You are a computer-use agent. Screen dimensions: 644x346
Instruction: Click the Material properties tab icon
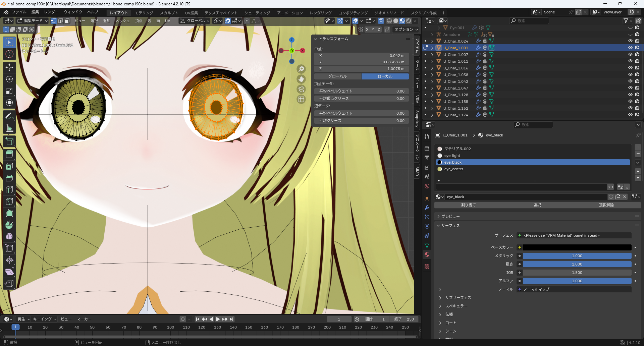click(x=427, y=254)
